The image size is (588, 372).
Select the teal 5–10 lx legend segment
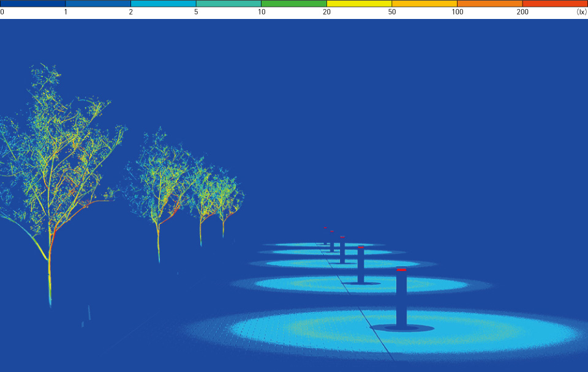point(228,4)
